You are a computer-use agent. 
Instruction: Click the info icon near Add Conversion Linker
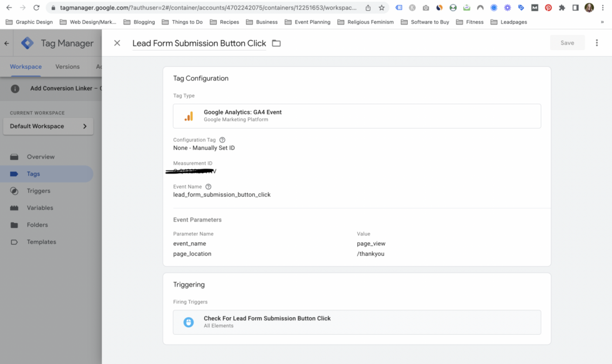[15, 89]
